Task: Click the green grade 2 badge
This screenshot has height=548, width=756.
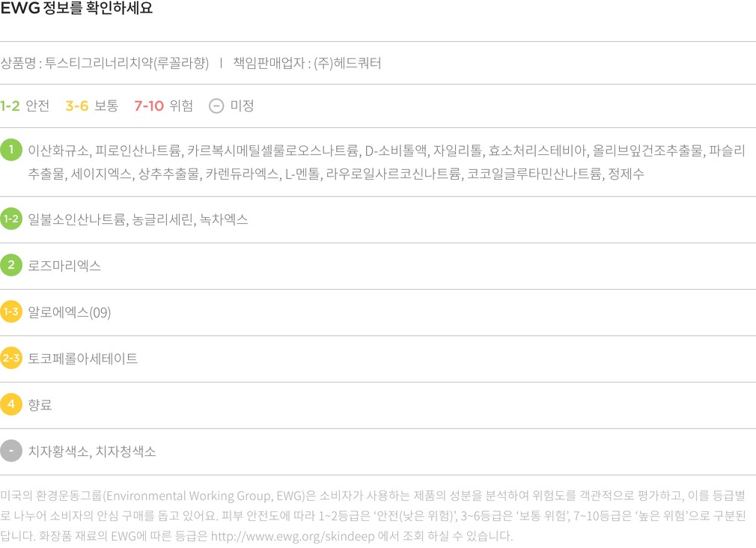Action: (11, 265)
